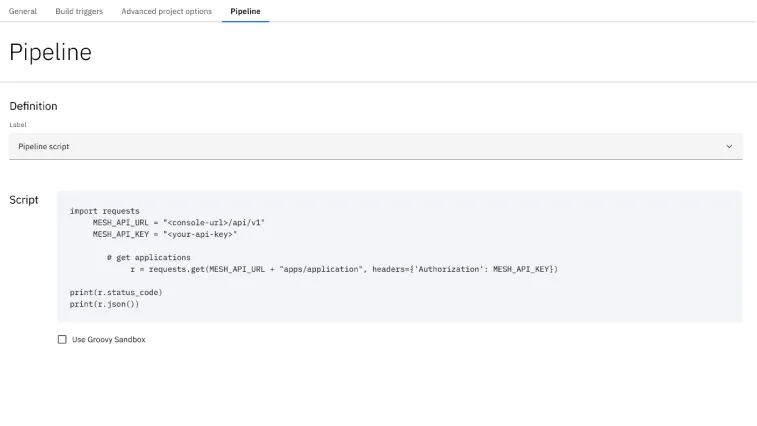Open the Pipeline script dropdown field
The height and width of the screenshot is (426, 757).
pos(370,146)
